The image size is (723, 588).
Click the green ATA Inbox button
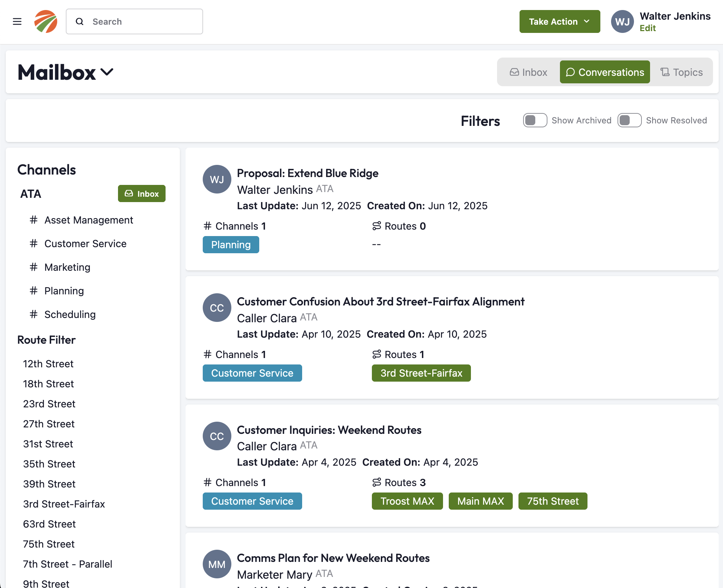(x=141, y=193)
